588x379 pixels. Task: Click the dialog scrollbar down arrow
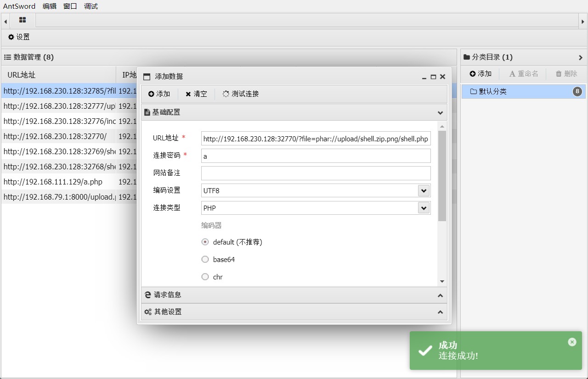(x=442, y=281)
